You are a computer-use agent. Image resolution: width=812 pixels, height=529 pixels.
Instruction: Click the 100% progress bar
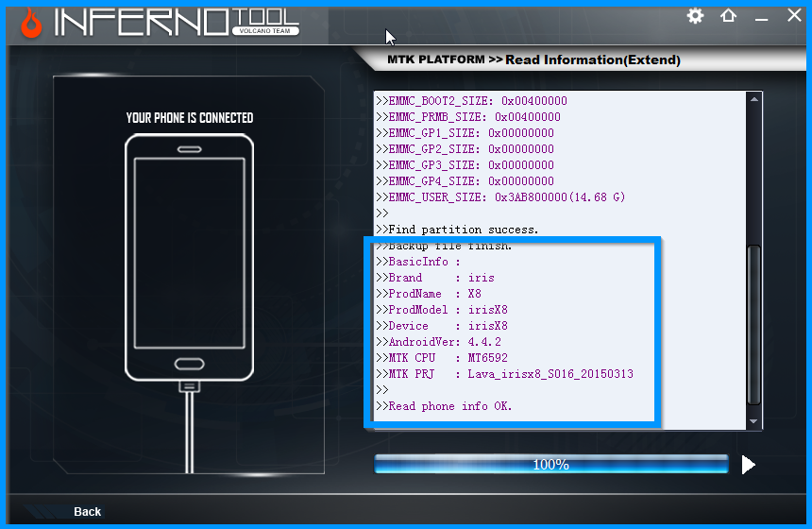[551, 464]
